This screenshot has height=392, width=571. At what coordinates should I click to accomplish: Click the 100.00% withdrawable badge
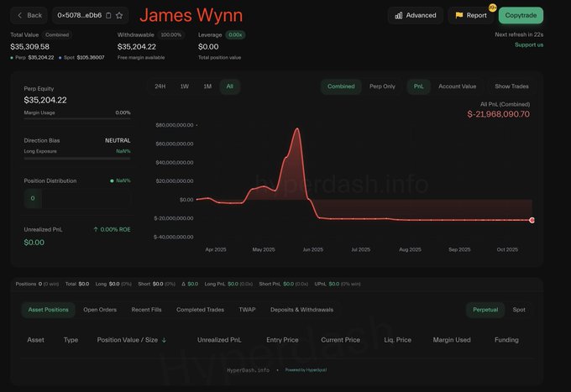click(171, 35)
